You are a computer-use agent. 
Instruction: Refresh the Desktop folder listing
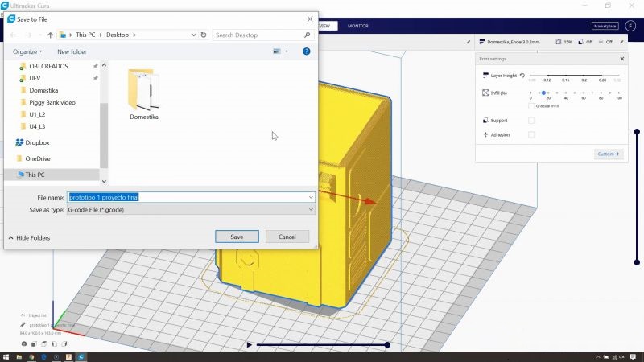click(204, 35)
